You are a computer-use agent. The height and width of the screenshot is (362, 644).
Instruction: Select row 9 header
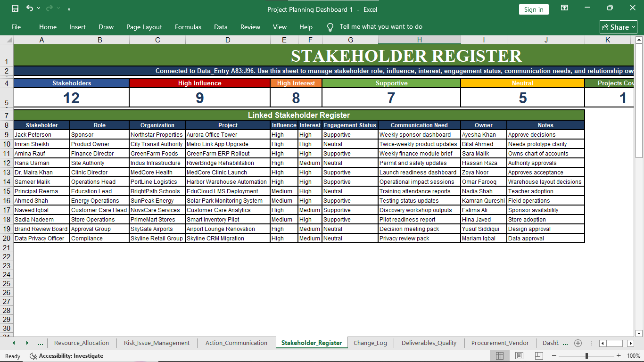(7, 135)
